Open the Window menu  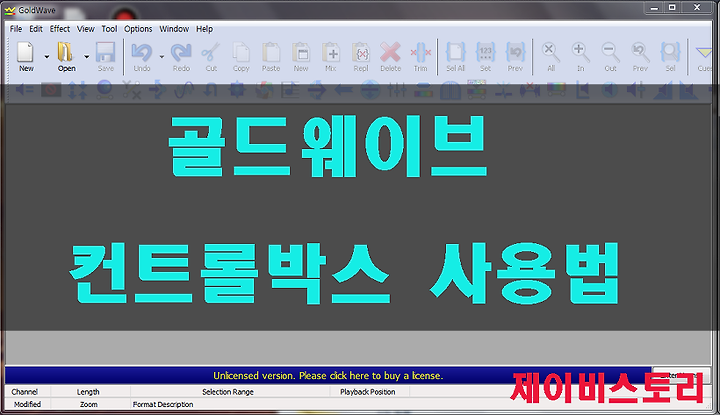tap(174, 29)
